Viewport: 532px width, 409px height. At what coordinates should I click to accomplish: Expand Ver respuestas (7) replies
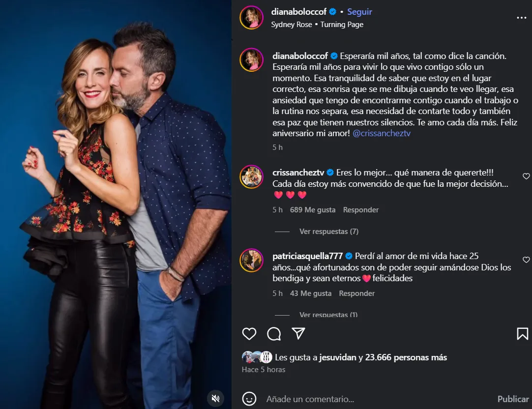[329, 231]
